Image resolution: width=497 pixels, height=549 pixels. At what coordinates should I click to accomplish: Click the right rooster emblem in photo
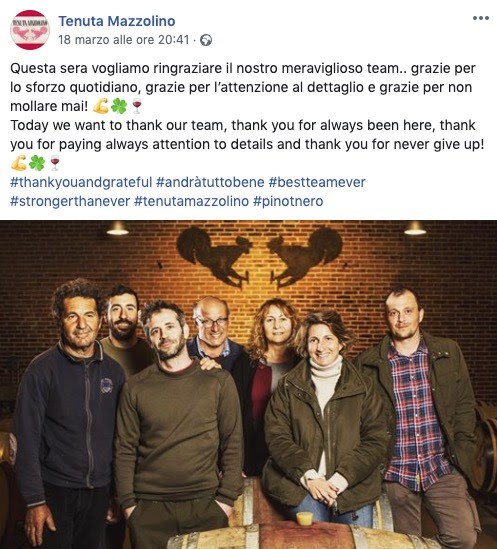[x=305, y=257]
